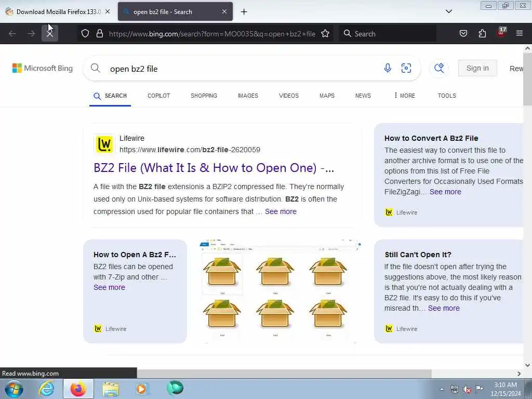Open lifewire.com/bz2-file URL link

190,150
